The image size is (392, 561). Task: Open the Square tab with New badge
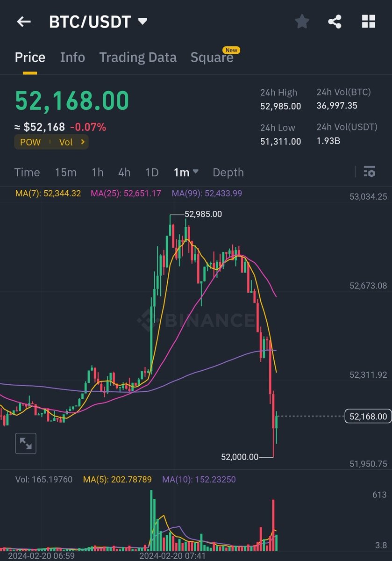click(x=212, y=57)
